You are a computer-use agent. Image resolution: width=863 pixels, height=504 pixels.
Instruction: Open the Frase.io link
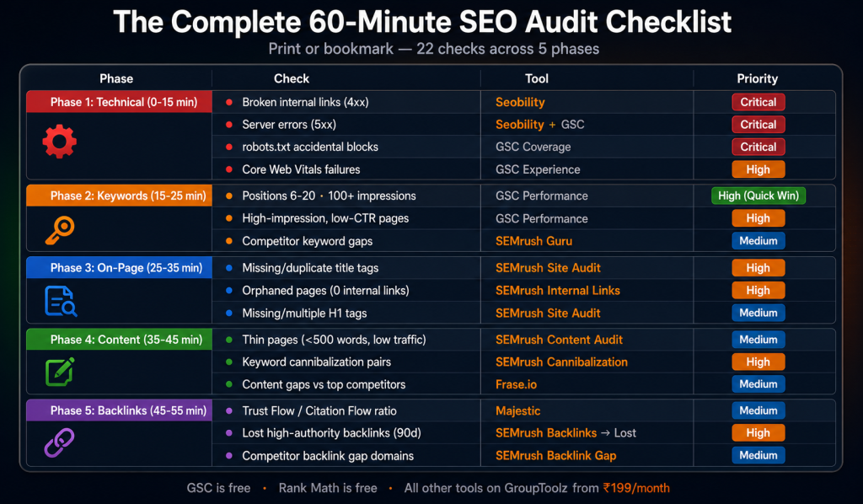tap(517, 384)
